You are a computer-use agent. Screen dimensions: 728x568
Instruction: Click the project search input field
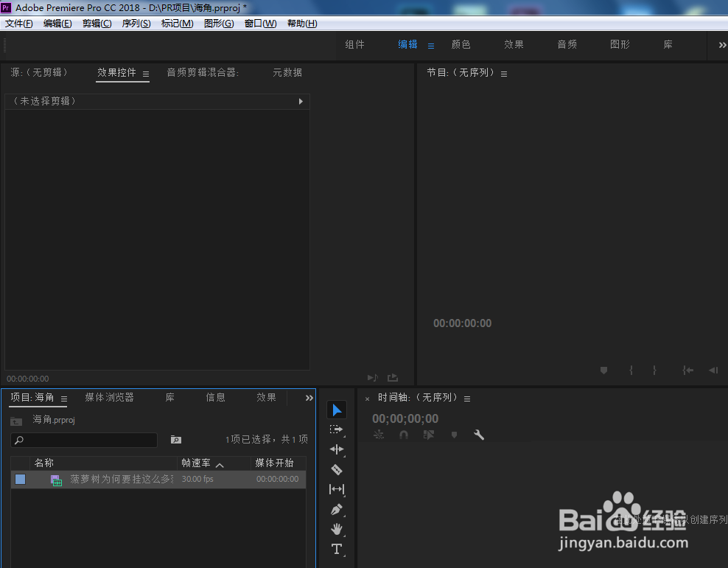pos(84,440)
